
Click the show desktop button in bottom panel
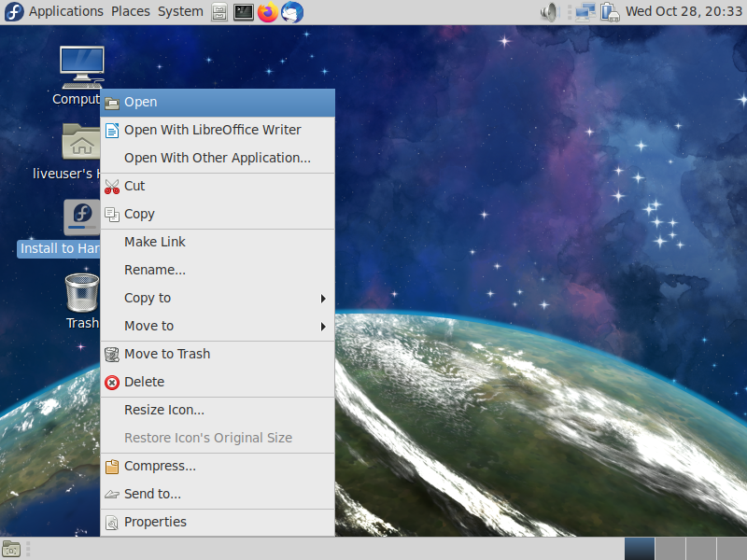click(x=11, y=549)
